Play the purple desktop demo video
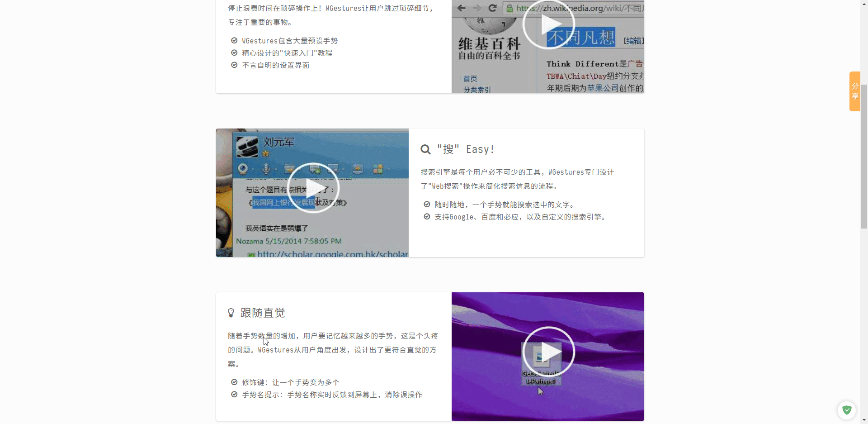Image resolution: width=868 pixels, height=424 pixels. click(x=548, y=352)
